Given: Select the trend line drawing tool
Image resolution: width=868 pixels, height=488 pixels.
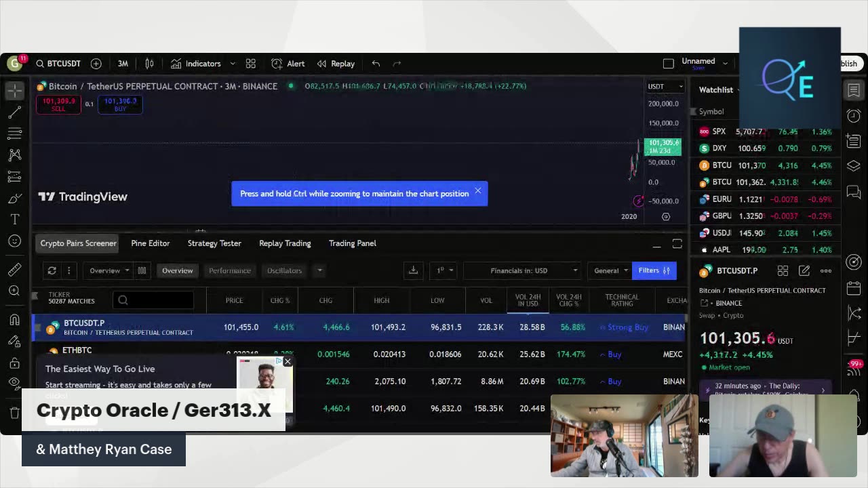Looking at the screenshot, I should [15, 112].
